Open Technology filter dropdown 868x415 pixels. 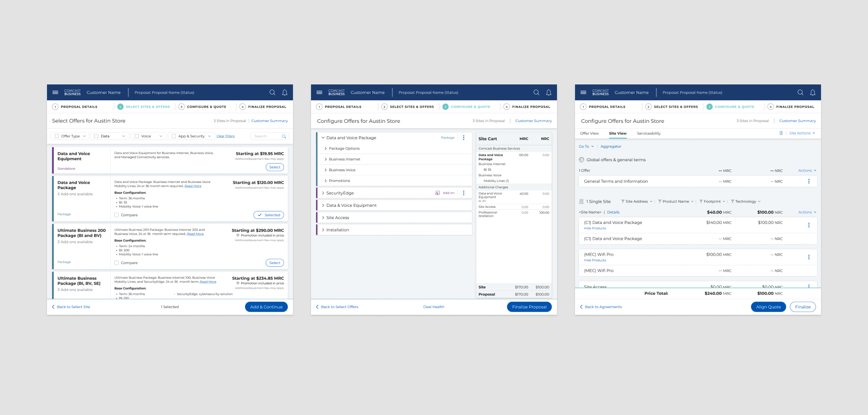(745, 201)
